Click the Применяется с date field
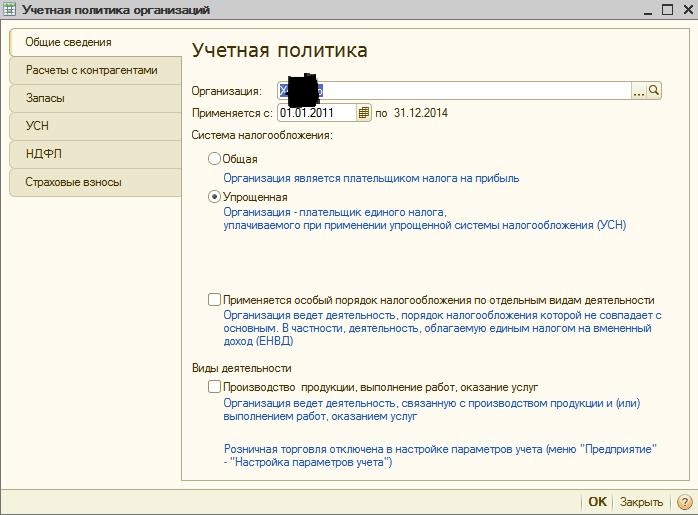 coord(316,113)
